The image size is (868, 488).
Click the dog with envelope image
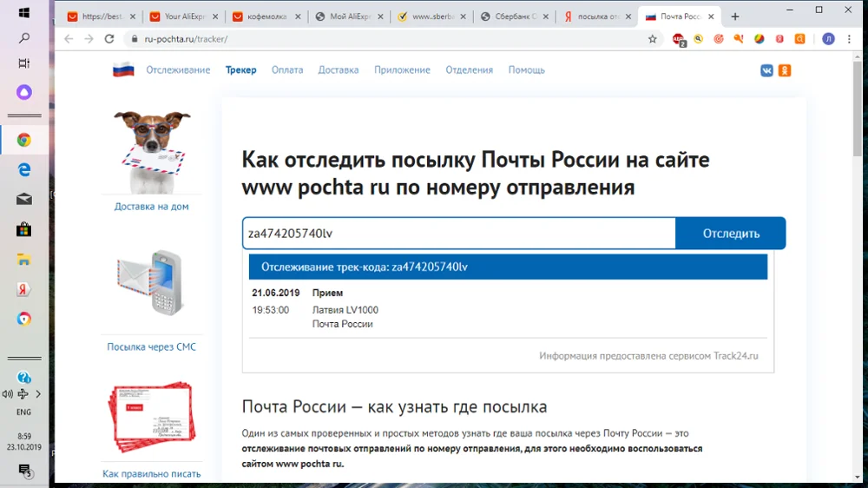[x=152, y=151]
